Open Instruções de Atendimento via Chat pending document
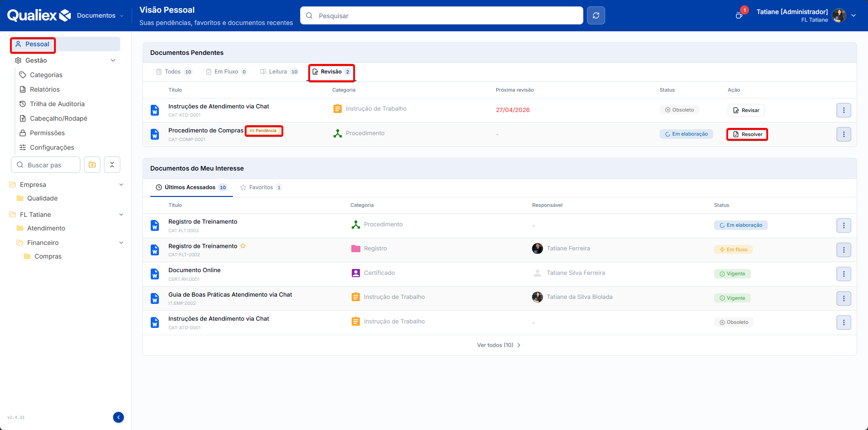The width and height of the screenshot is (868, 430). [x=218, y=106]
